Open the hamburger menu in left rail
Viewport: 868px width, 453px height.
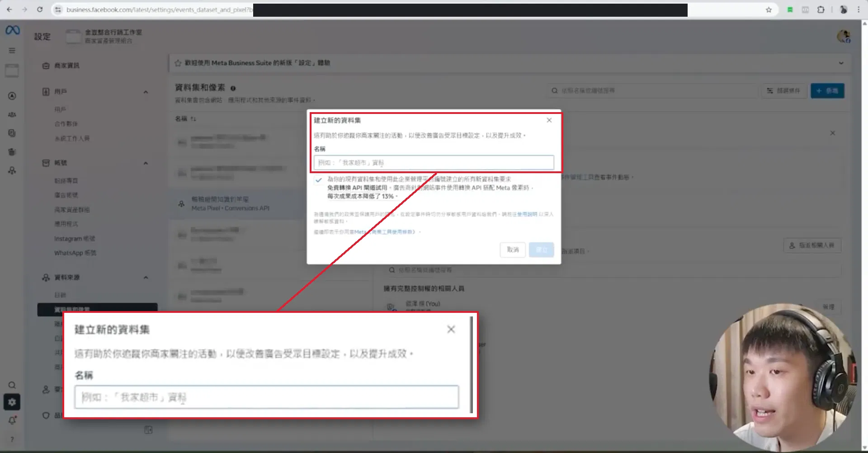pyautogui.click(x=12, y=51)
